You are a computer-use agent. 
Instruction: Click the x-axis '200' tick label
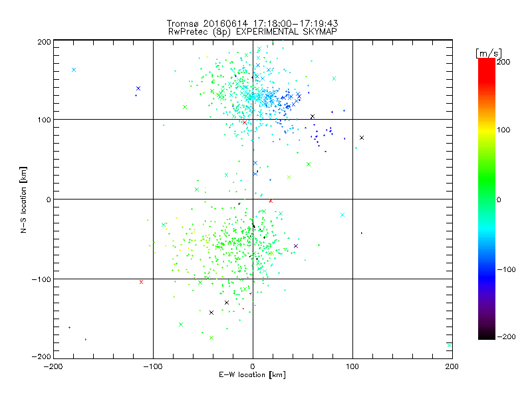click(x=452, y=366)
